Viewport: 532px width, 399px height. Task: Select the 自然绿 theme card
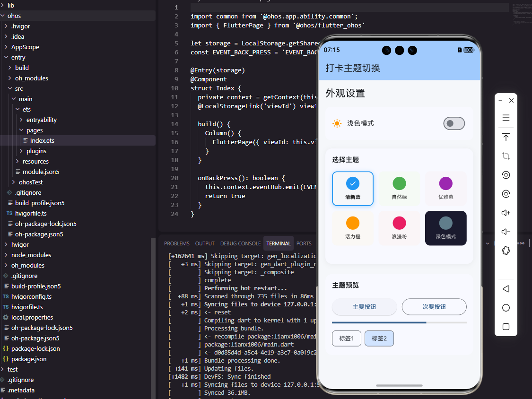click(399, 189)
